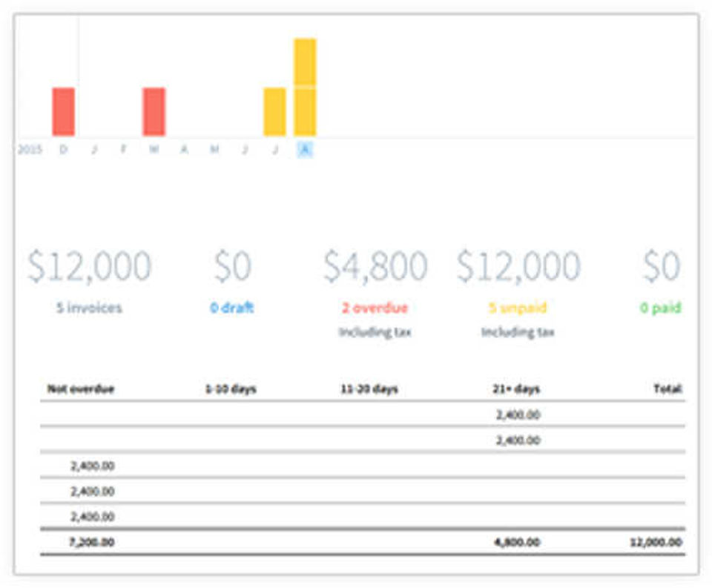This screenshot has width=712, height=588.
Task: Click the red December bar in chart
Action: (x=64, y=112)
